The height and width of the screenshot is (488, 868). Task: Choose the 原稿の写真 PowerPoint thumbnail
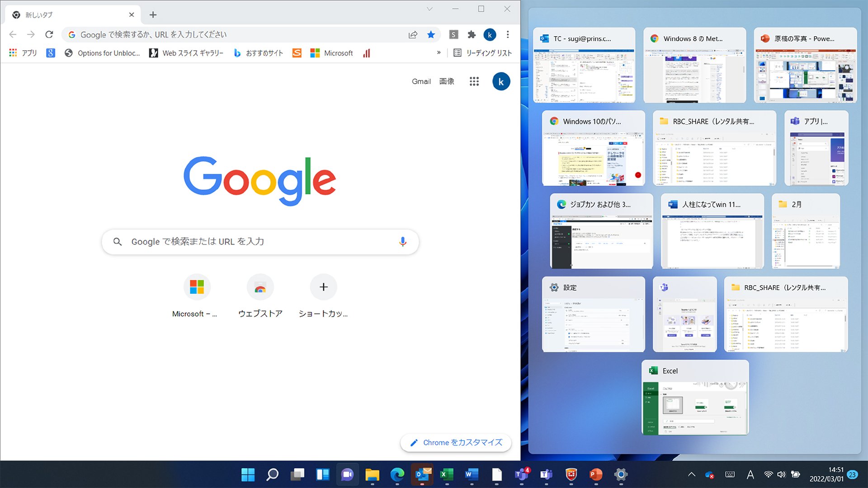(x=805, y=65)
